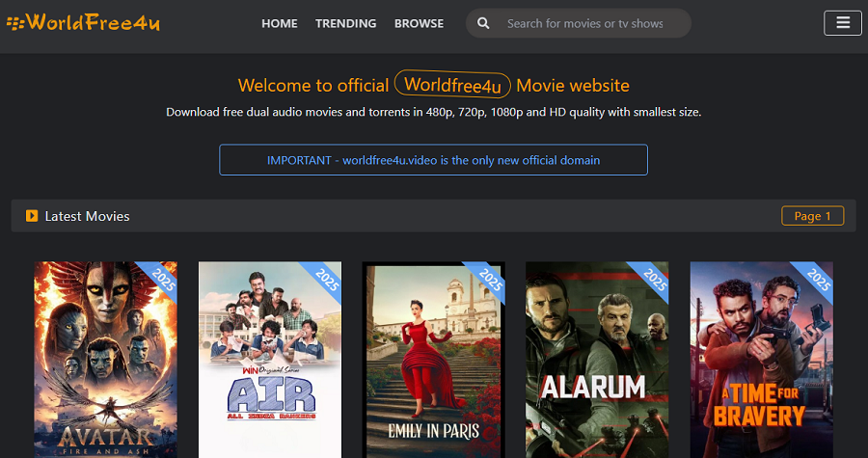Click the Latest Movies play icon
Screen dimensions: 868x458
point(32,216)
